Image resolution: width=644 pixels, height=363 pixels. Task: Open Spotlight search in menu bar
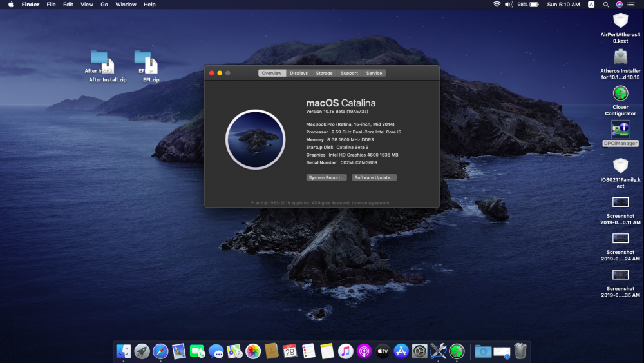click(606, 5)
